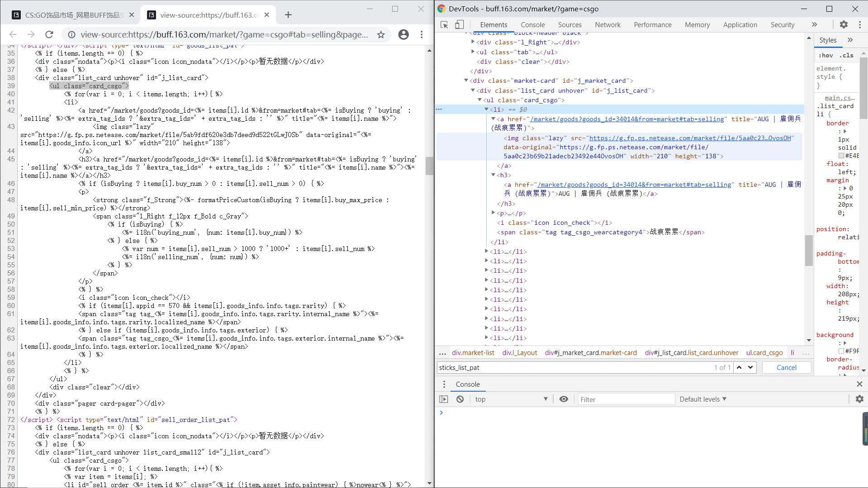The height and width of the screenshot is (488, 868).
Task: Select ul.card_csgo breadcrumb
Action: pos(764,353)
